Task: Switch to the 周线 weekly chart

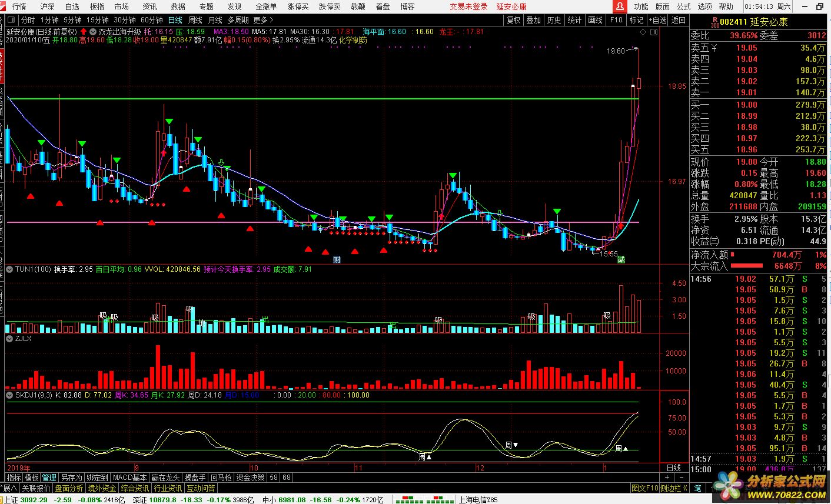Action: tap(195, 20)
